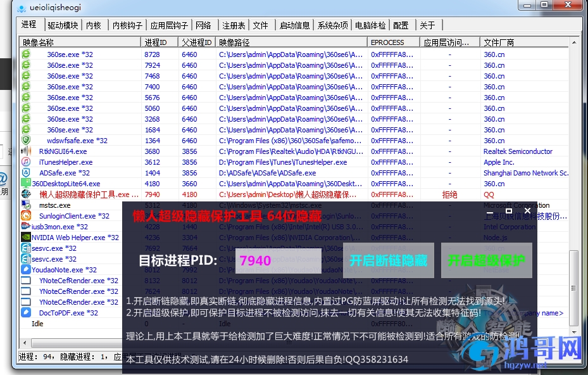Click the mstsc.exe remote desktop icon

[x=26, y=205]
